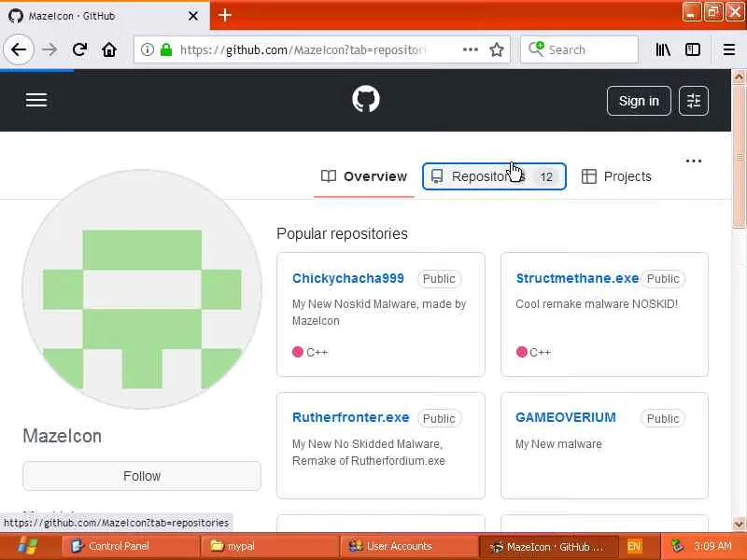Click the 3:09 AM taskbar clock
The width and height of the screenshot is (747, 560).
click(x=712, y=546)
